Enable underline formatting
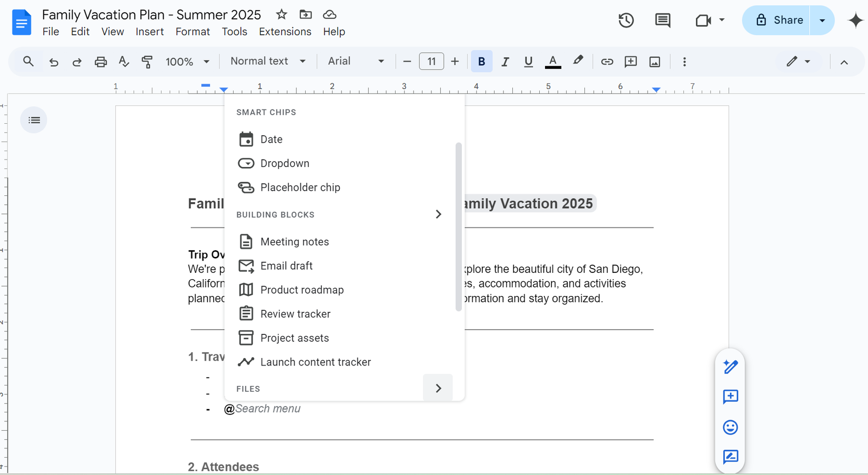 point(528,62)
